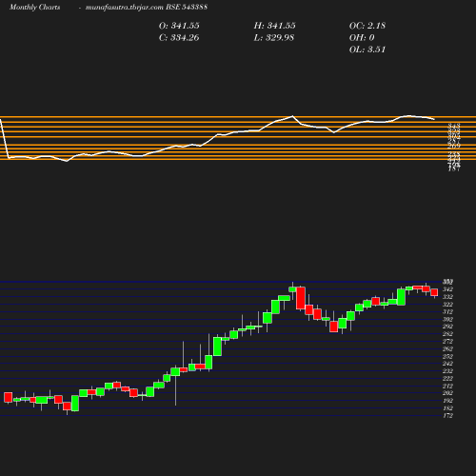
Task: Select the high value 'H: 341.55'
Action: click(274, 26)
